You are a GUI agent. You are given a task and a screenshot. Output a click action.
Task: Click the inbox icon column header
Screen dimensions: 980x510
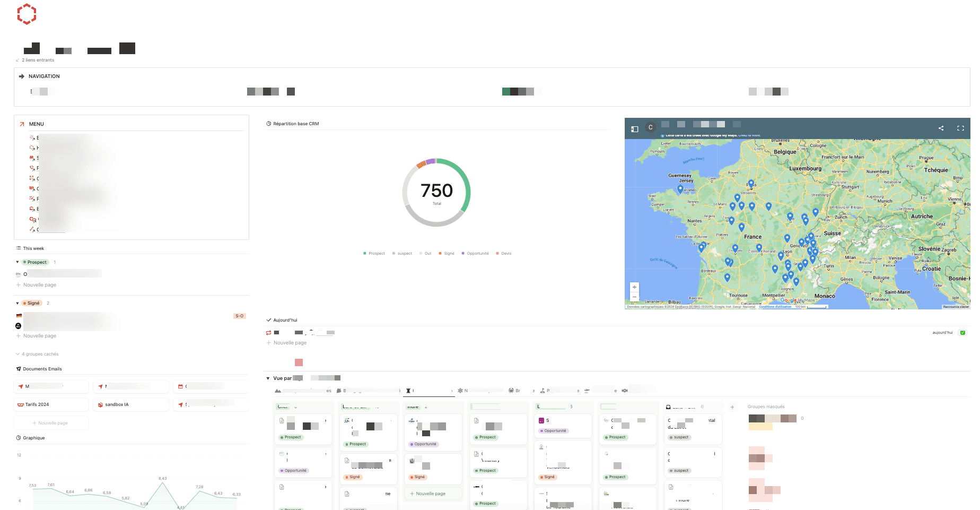point(668,407)
